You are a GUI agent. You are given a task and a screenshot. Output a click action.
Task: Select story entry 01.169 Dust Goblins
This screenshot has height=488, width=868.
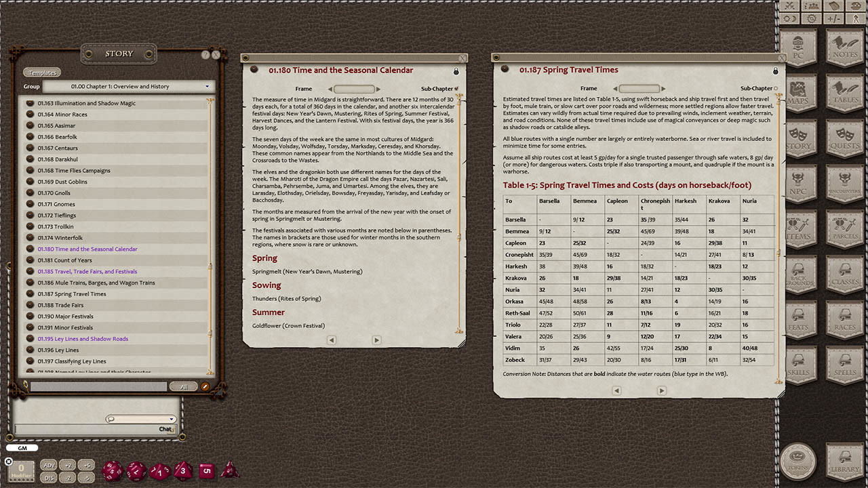point(62,182)
